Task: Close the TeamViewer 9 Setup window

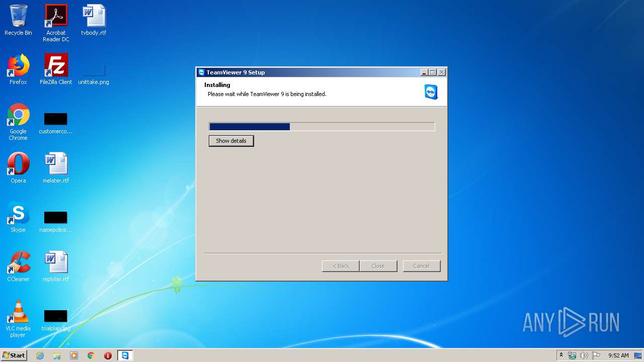Action: 441,72
